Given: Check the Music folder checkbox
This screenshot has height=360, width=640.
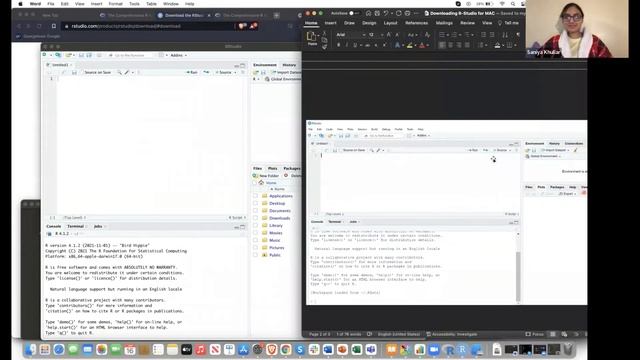Looking at the screenshot, I should pos(256,240).
